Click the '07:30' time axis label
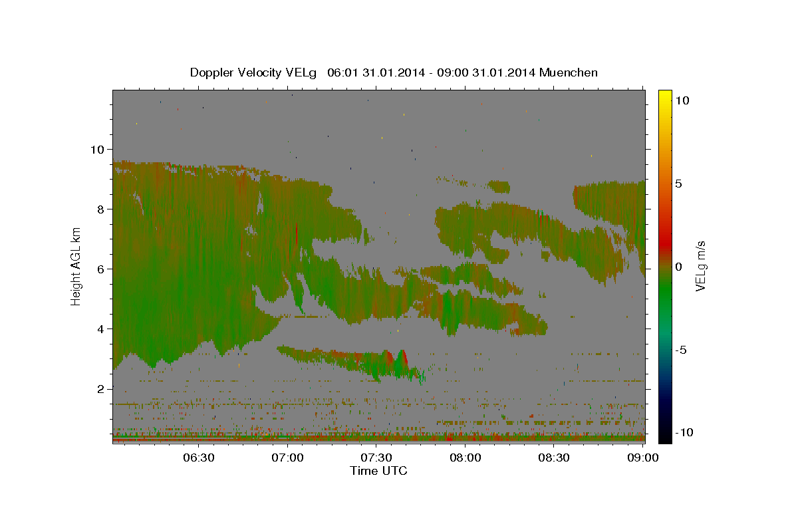Image resolution: width=798 pixels, height=532 pixels. tap(376, 458)
